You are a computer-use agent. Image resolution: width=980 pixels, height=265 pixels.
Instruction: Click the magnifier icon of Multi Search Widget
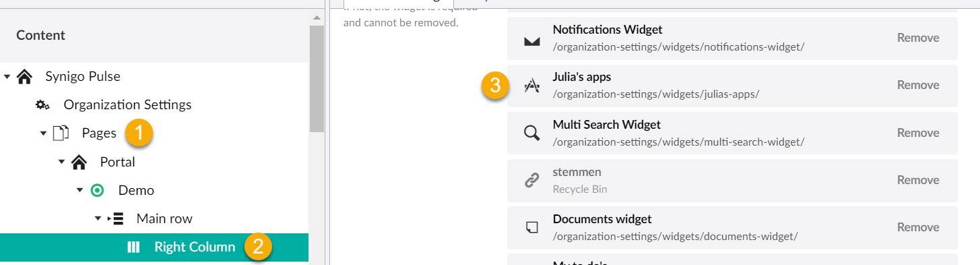tap(532, 133)
